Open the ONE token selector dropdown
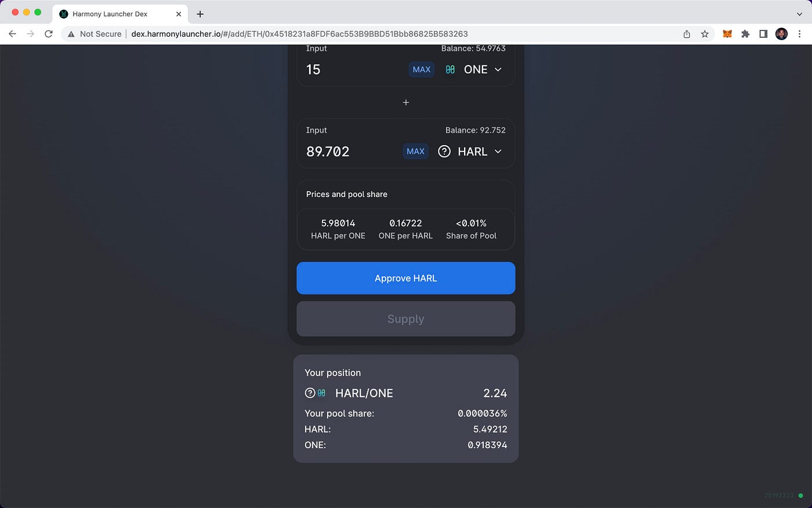The width and height of the screenshot is (812, 508). point(473,70)
